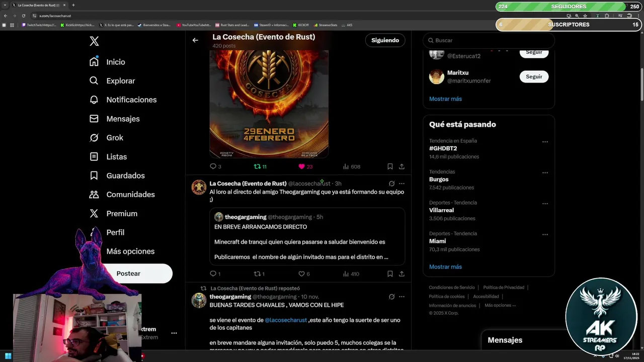The height and width of the screenshot is (362, 644).
Task: Follow Esteruca12 with Seguir button
Action: [534, 52]
